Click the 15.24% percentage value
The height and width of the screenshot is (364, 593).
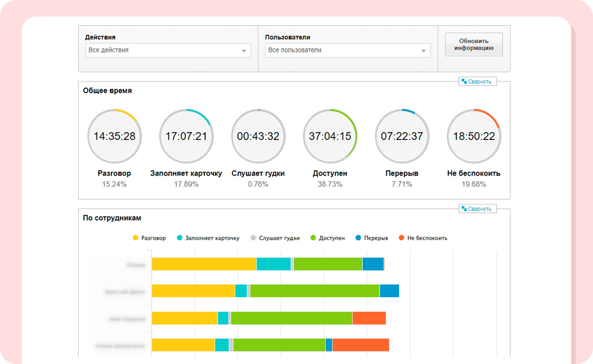tap(114, 184)
